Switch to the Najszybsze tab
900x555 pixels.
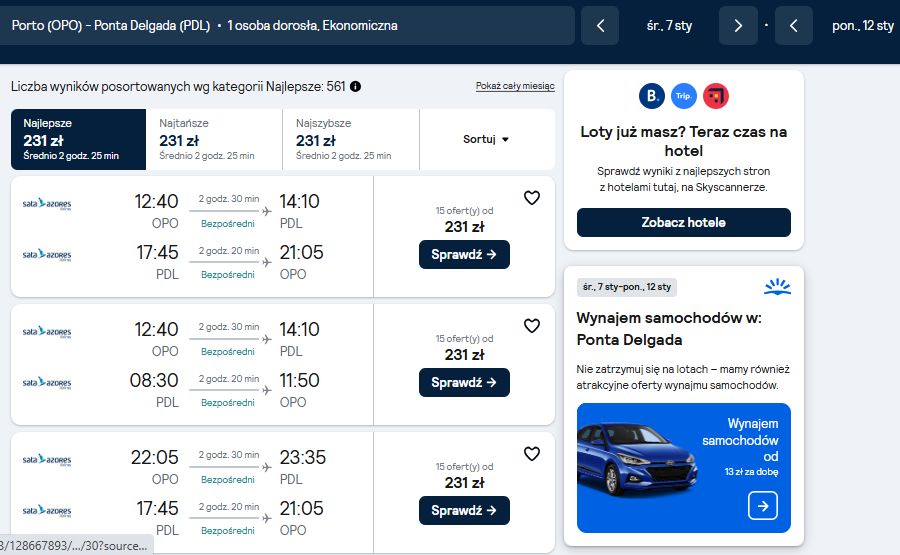pyautogui.click(x=351, y=139)
